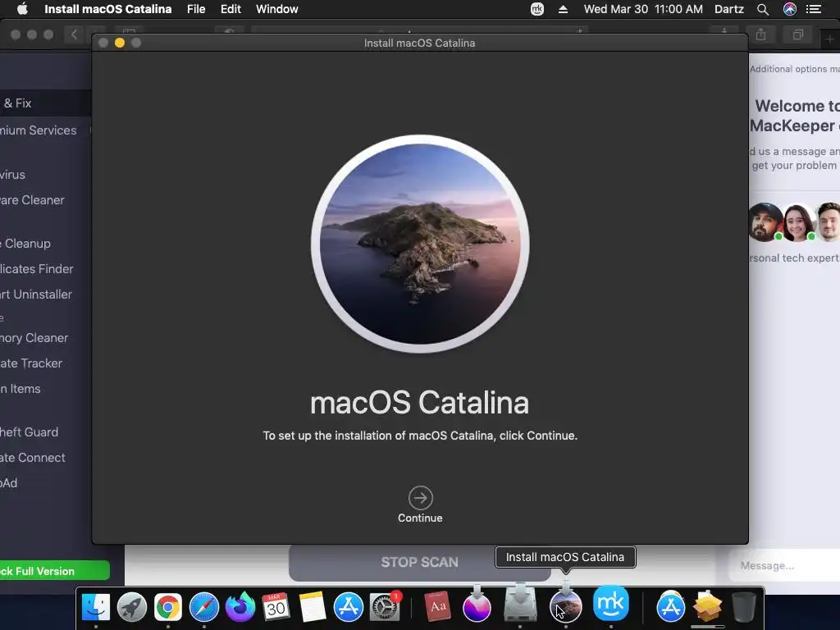Open the Apple menu
The height and width of the screenshot is (630, 840).
tap(22, 9)
